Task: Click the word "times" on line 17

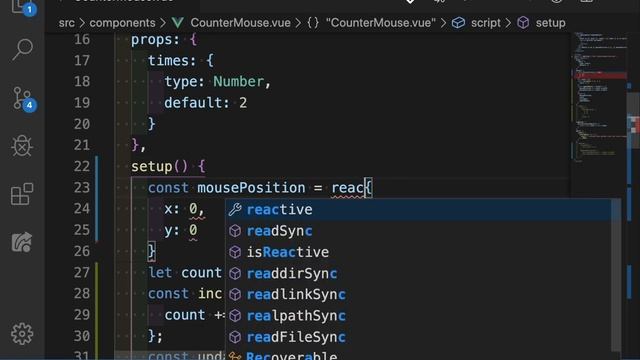Action: pyautogui.click(x=168, y=61)
